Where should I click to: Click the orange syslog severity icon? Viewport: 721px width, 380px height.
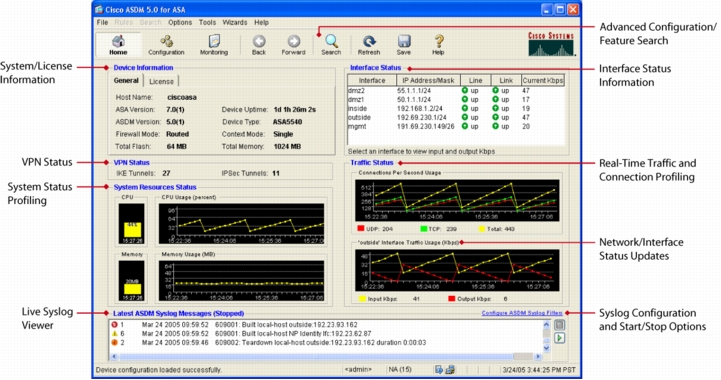[x=114, y=343]
